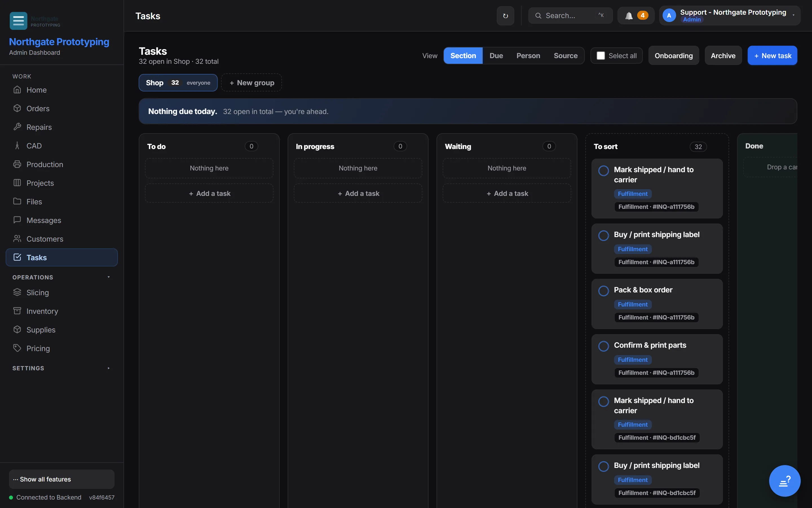
Task: Add a task in Waiting column
Action: pos(507,194)
